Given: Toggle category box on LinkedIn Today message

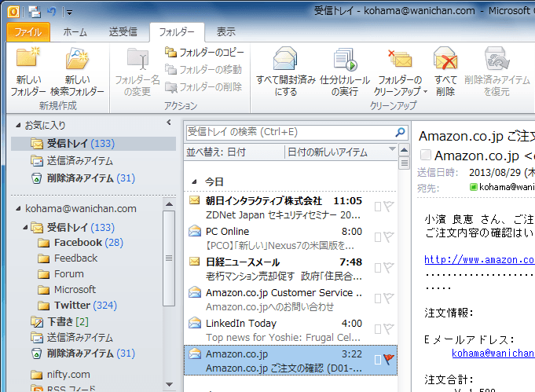Looking at the screenshot, I should click(x=378, y=330).
